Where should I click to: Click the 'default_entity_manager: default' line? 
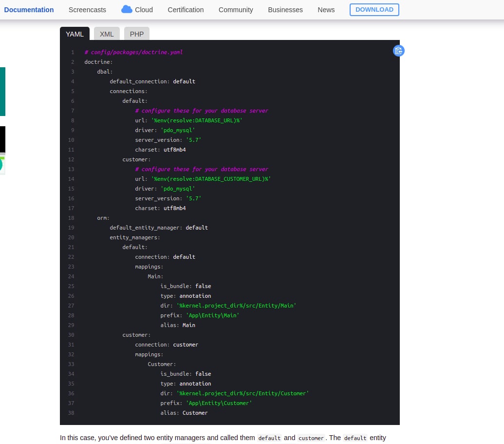point(159,228)
